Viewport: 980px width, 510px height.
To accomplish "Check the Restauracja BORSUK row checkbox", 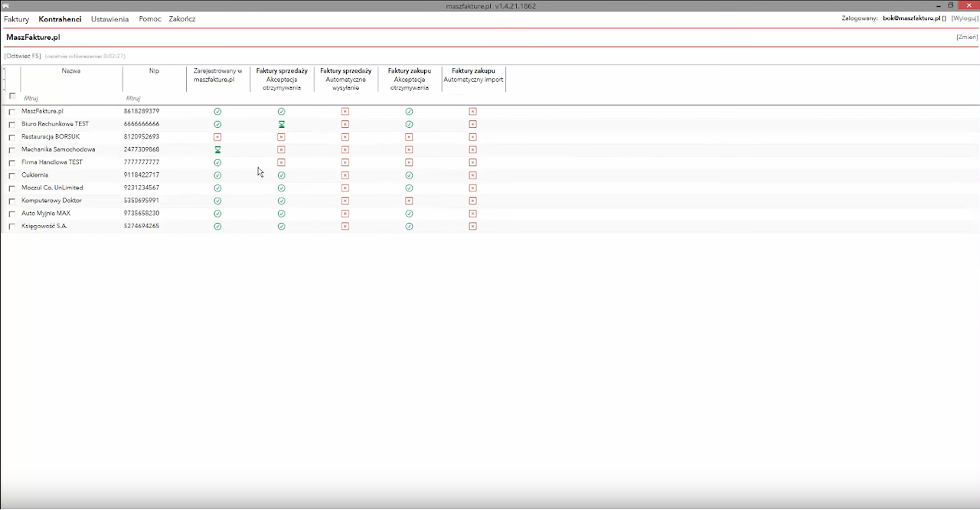I will click(12, 137).
